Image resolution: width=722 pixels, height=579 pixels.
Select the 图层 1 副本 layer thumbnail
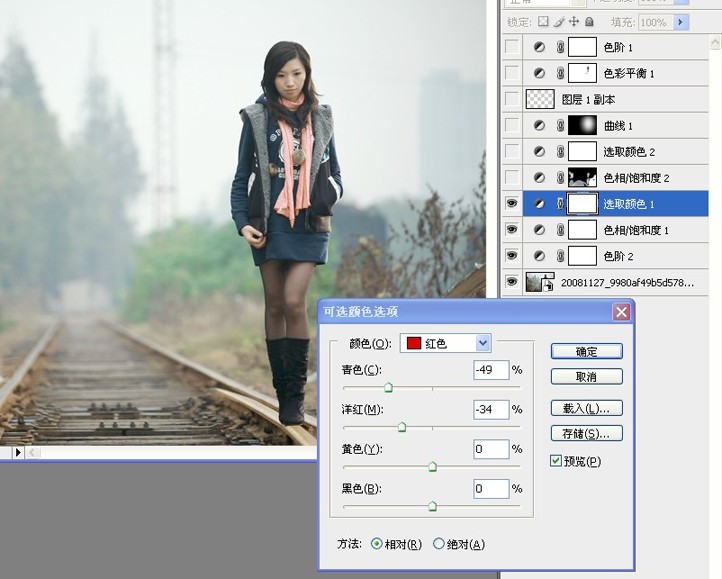[x=540, y=99]
